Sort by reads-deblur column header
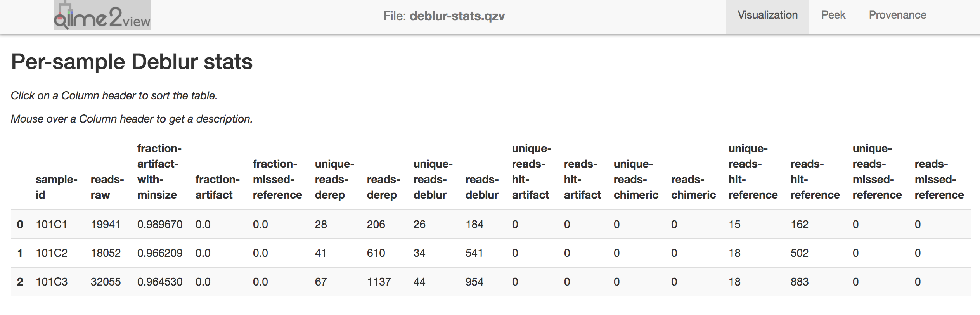 tap(482, 187)
